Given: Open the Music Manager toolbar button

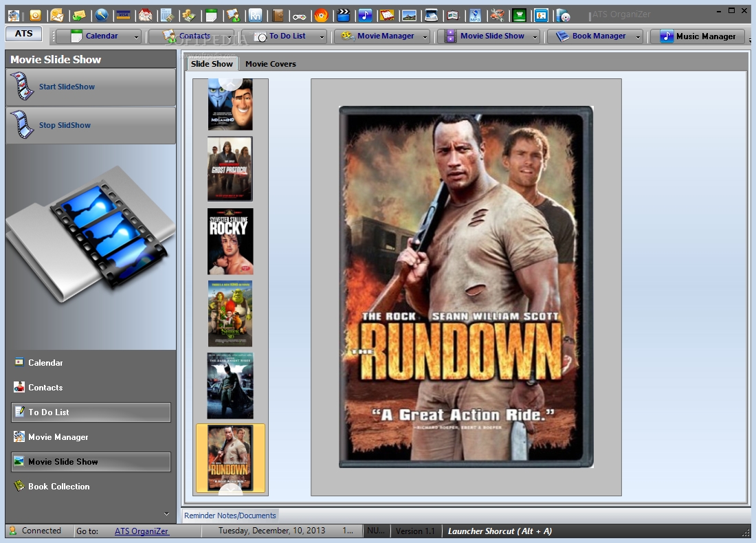Looking at the screenshot, I should [x=697, y=36].
